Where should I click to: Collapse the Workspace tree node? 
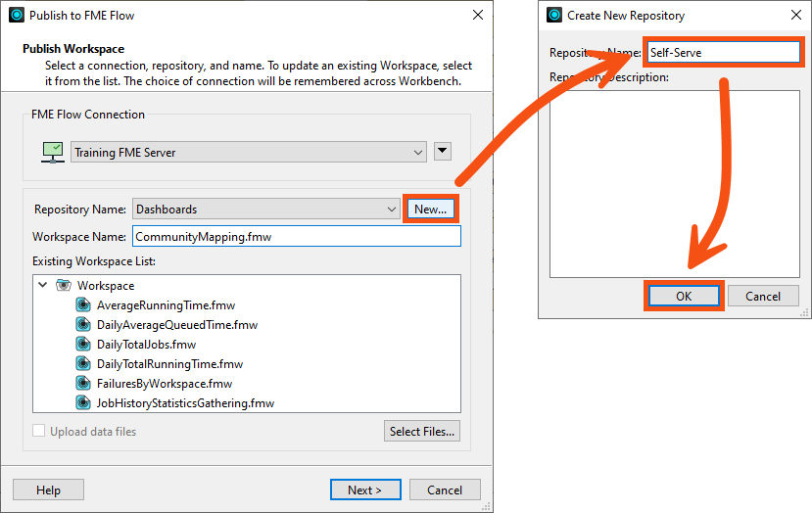(x=43, y=285)
